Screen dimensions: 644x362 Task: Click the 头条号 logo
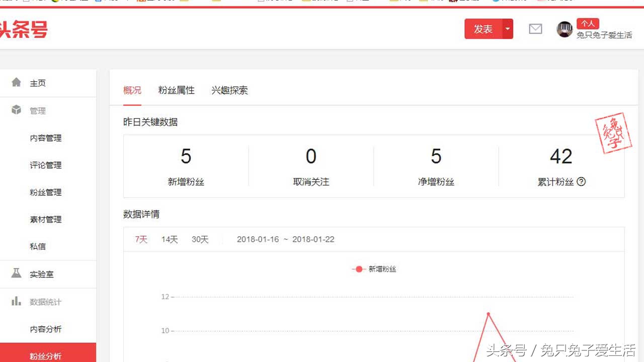tap(23, 29)
